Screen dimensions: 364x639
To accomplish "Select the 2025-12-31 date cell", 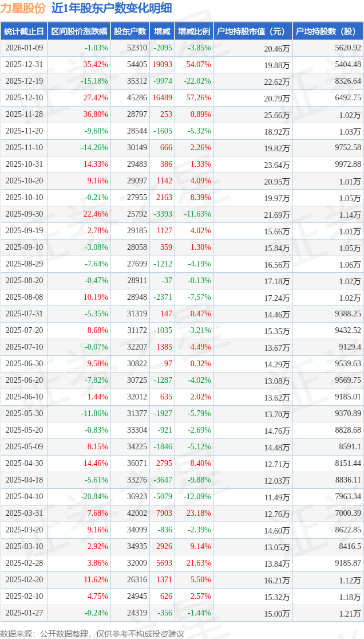I will (24, 65).
